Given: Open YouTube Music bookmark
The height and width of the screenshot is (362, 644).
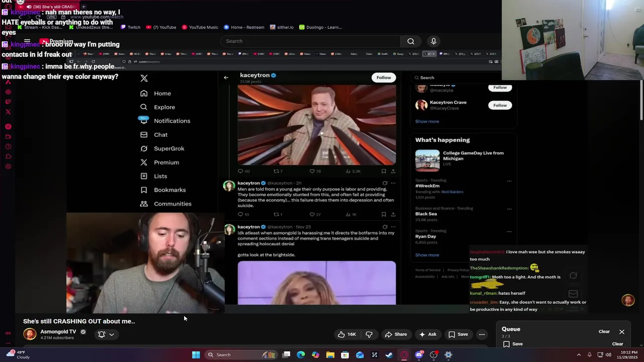Looking at the screenshot, I should (x=200, y=27).
